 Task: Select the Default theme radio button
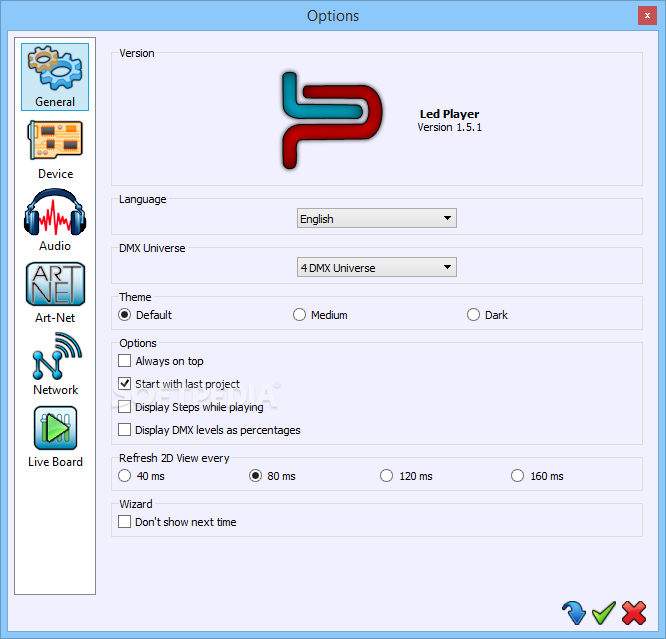(x=124, y=315)
